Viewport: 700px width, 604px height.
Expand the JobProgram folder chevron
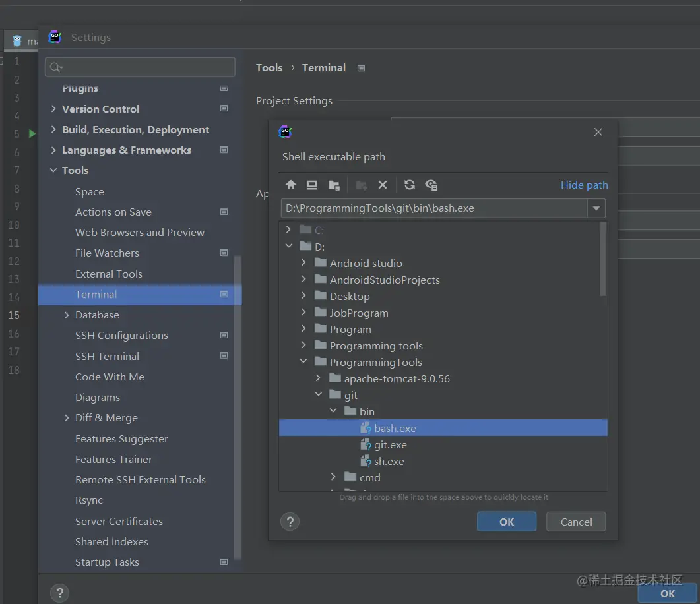coord(303,313)
